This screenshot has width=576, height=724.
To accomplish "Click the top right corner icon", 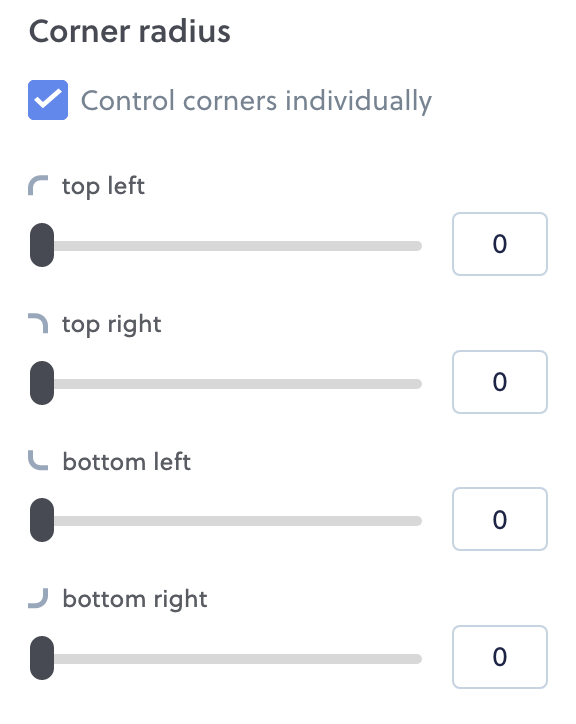I will (38, 323).
